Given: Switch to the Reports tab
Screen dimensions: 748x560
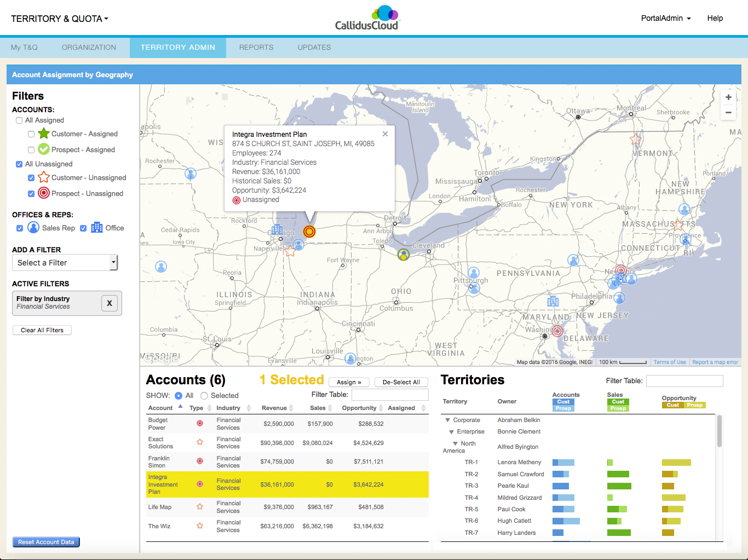Looking at the screenshot, I should (256, 47).
